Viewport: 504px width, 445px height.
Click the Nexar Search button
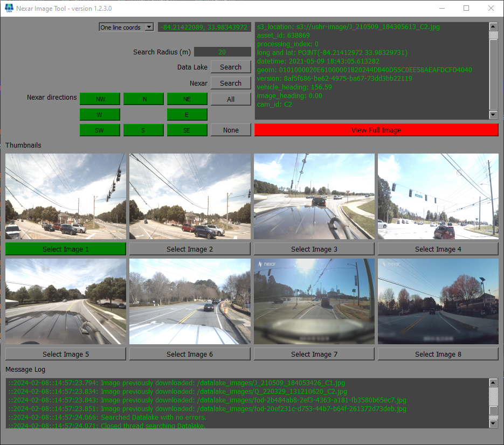[230, 84]
